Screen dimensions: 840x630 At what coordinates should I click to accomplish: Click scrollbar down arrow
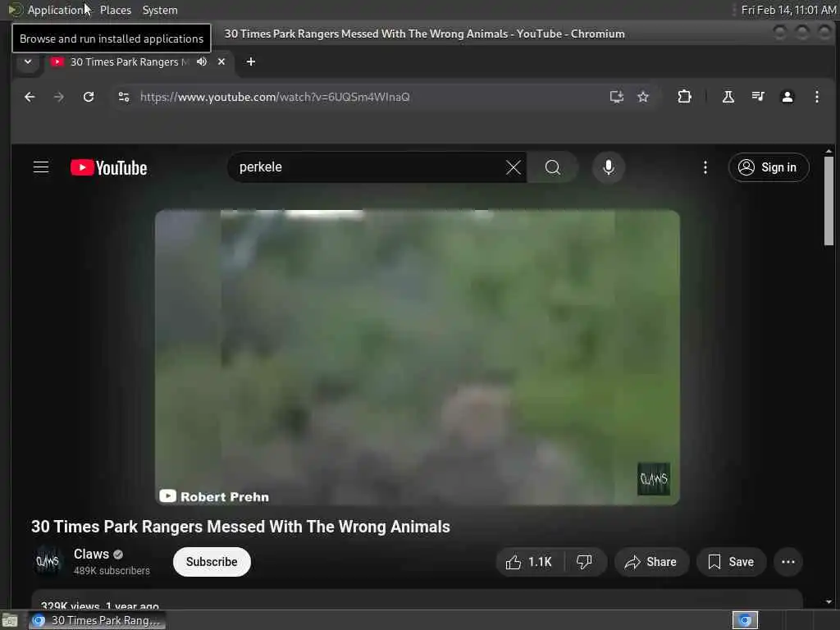[x=829, y=601]
